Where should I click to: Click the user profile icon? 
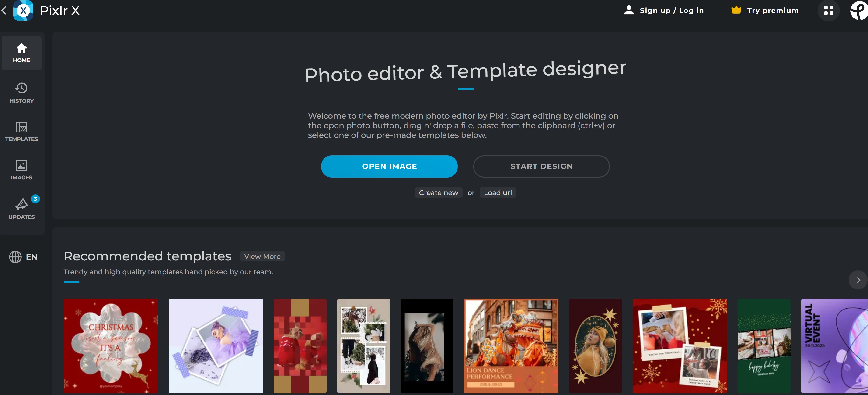[x=629, y=10]
